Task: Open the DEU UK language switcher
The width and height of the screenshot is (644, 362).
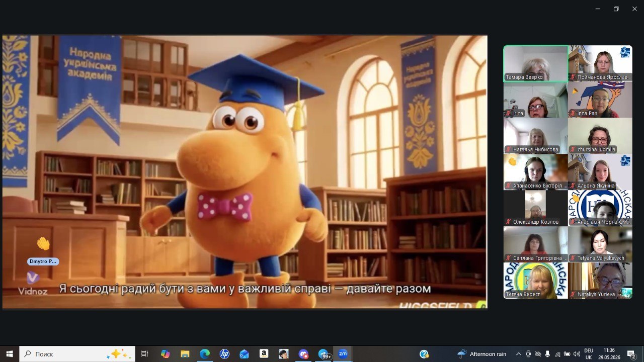Action: tap(589, 354)
